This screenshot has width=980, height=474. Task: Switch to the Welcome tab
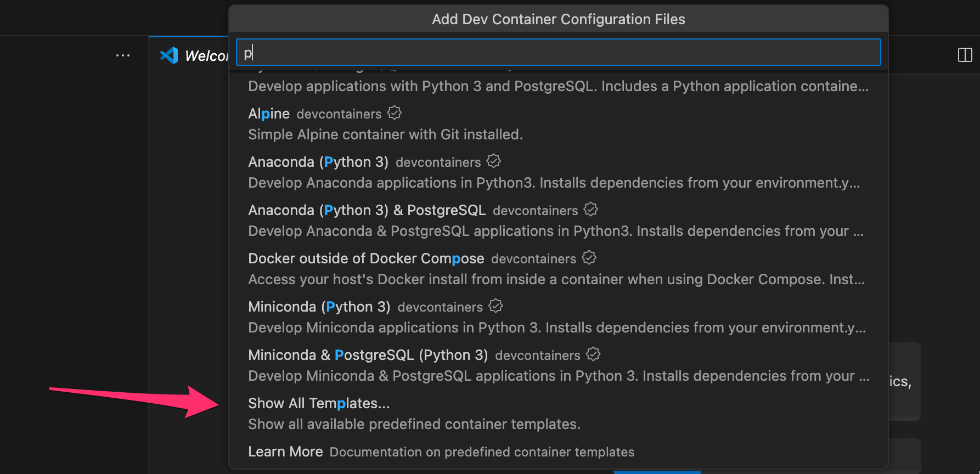[206, 56]
